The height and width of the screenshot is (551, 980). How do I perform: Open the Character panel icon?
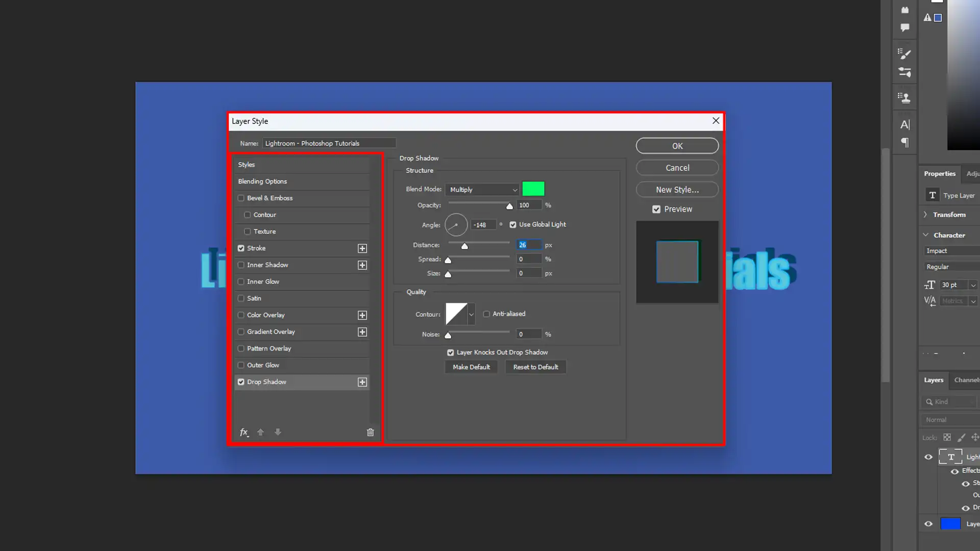(x=904, y=124)
